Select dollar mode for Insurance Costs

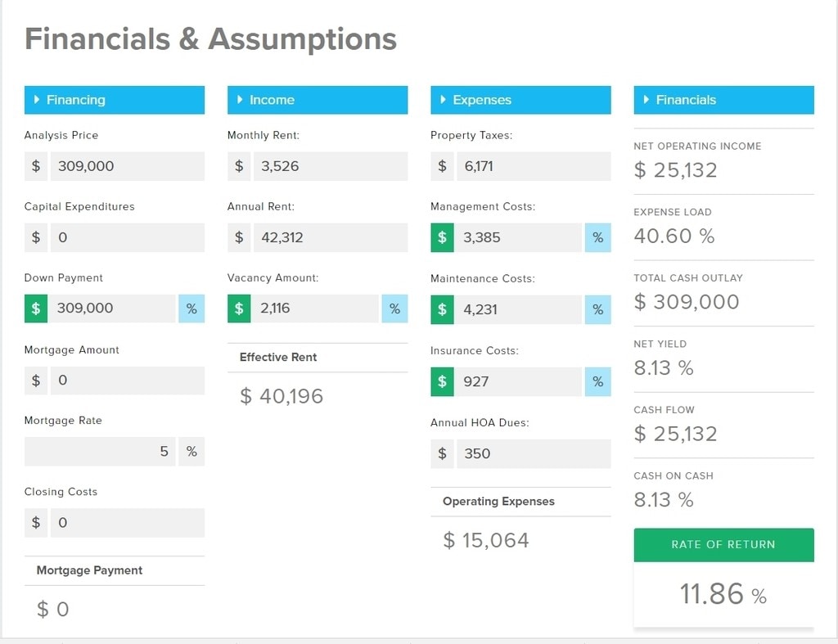[x=442, y=381]
